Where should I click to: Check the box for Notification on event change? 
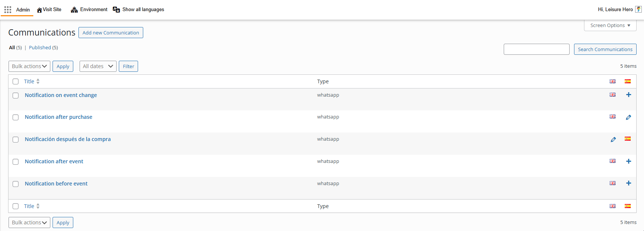[x=16, y=96]
